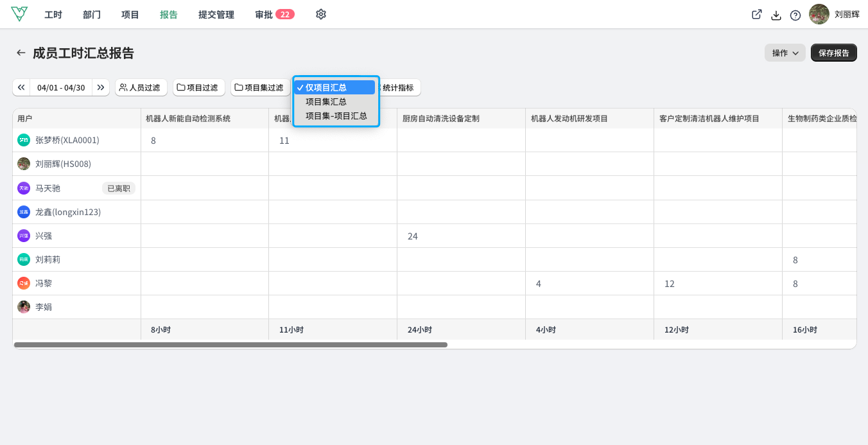Jump to previous date range arrows
Image resolution: width=868 pixels, height=445 pixels.
[21, 87]
